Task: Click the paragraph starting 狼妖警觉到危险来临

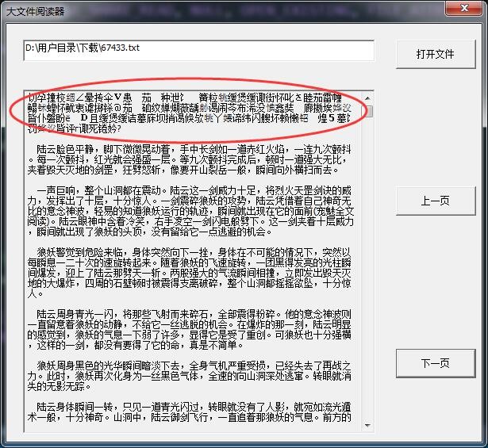Action: pyautogui.click(x=189, y=273)
